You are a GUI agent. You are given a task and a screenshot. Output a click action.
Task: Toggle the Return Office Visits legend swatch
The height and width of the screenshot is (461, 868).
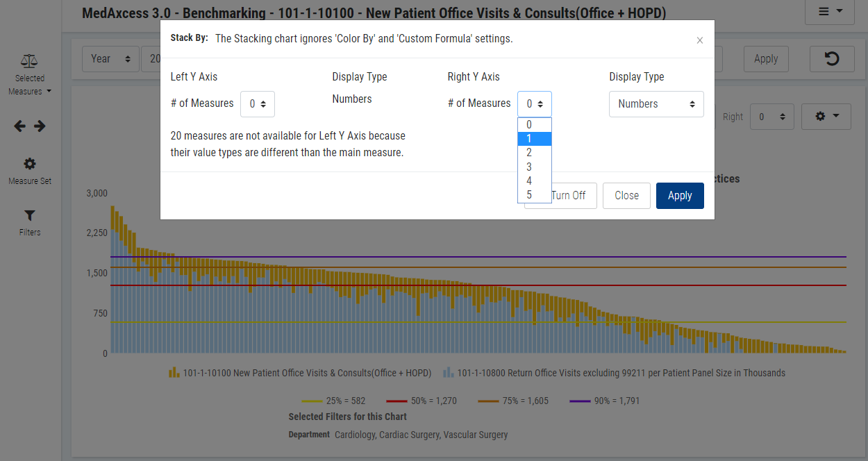449,373
